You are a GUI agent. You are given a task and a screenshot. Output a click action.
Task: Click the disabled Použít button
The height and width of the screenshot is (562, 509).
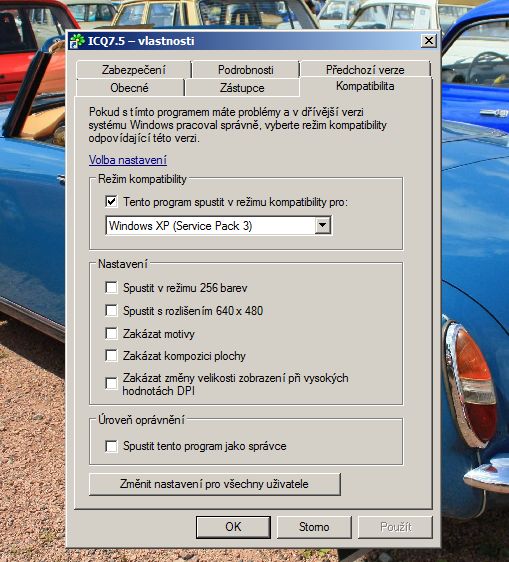pyautogui.click(x=395, y=527)
